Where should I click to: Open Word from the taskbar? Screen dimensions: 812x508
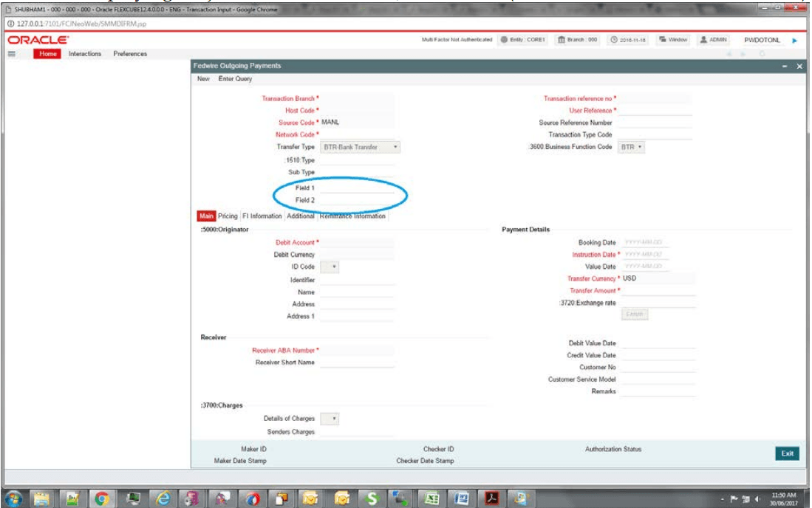click(x=461, y=498)
